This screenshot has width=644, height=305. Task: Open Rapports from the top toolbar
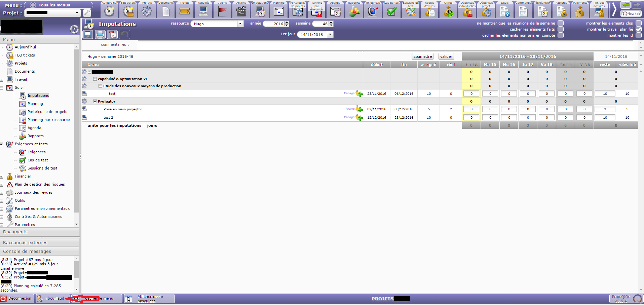tap(354, 11)
